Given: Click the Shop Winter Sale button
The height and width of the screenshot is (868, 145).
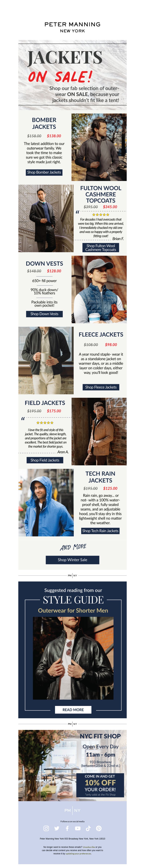Looking at the screenshot, I should (72, 560).
